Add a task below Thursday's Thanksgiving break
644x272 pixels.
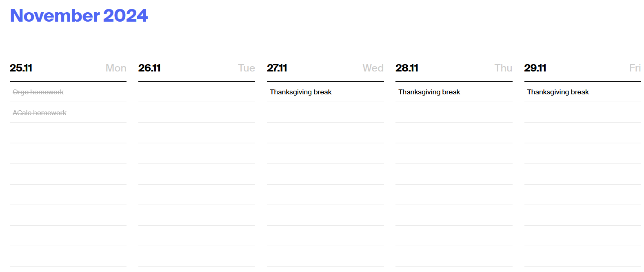[x=454, y=113]
